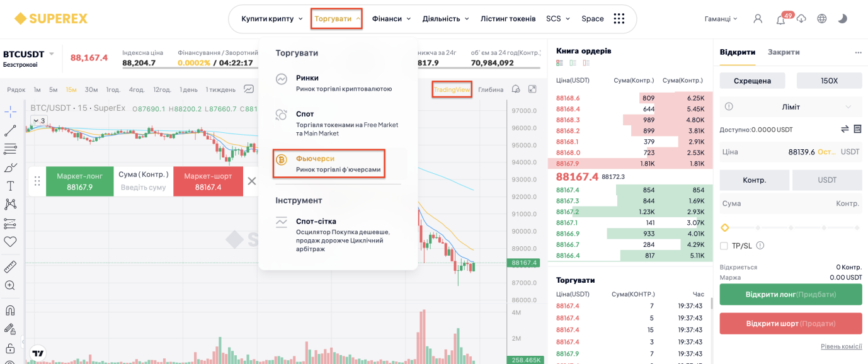868x364 pixels.
Task: Open the apps grid icon in navbar
Action: pos(619,19)
